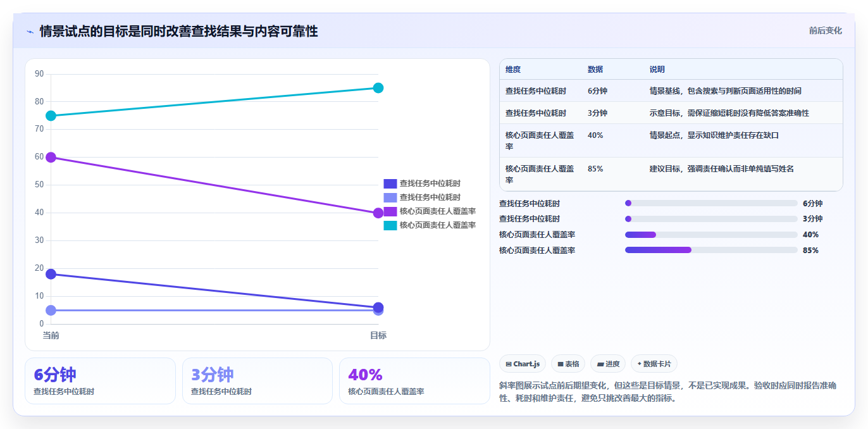
Task: Click the 说明 column header
Action: (x=657, y=70)
